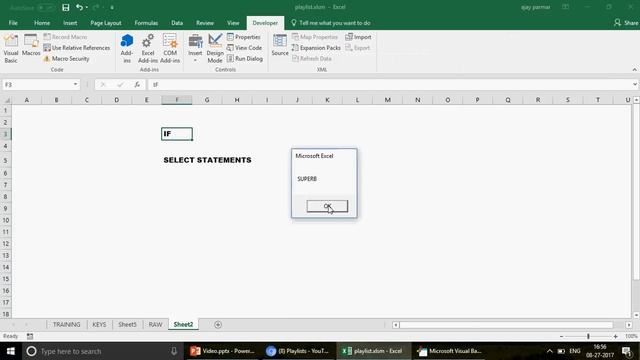Switch to the View tab
This screenshot has width=640, height=360.
[233, 23]
